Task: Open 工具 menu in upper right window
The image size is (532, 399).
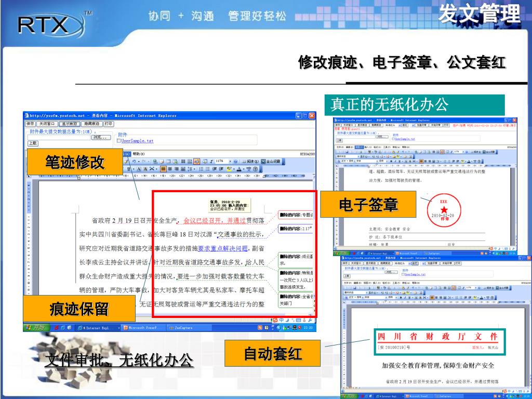Action: [x=387, y=147]
